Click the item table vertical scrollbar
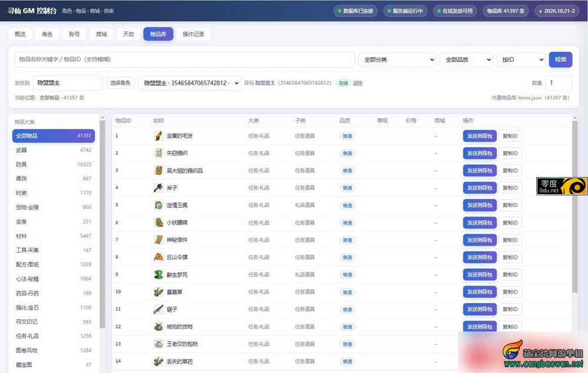Viewport: 588px width, 373px height. tap(575, 207)
